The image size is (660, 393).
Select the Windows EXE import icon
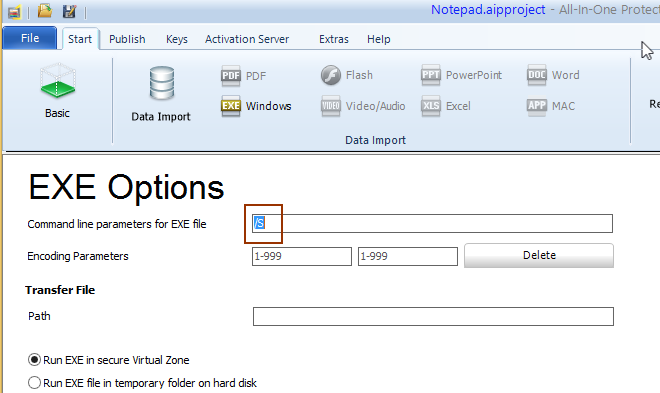(231, 106)
